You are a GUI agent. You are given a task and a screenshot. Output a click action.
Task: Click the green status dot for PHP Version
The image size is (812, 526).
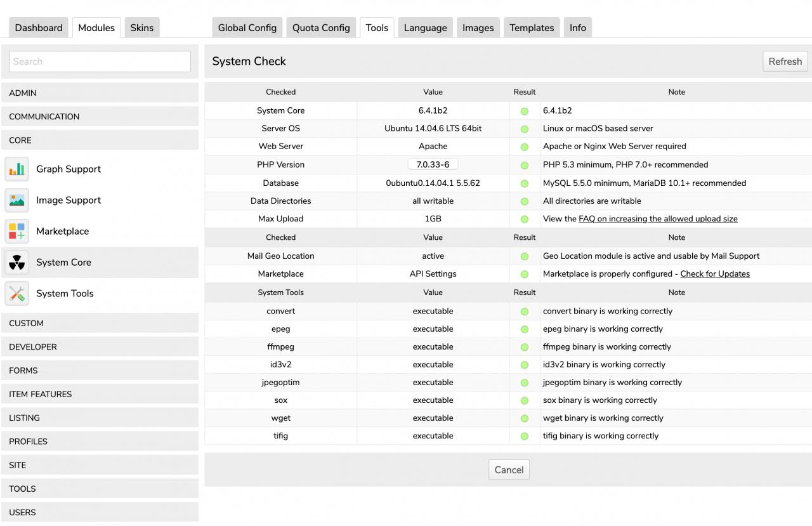tap(525, 165)
